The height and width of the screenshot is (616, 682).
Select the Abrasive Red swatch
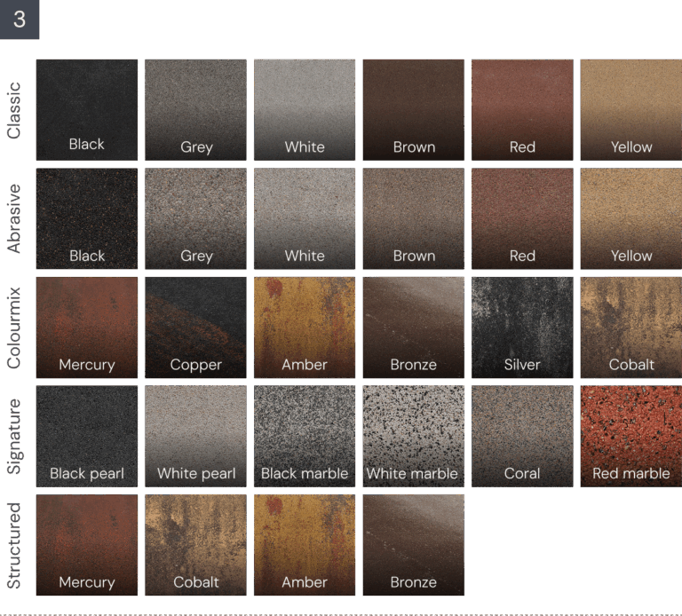[522, 219]
